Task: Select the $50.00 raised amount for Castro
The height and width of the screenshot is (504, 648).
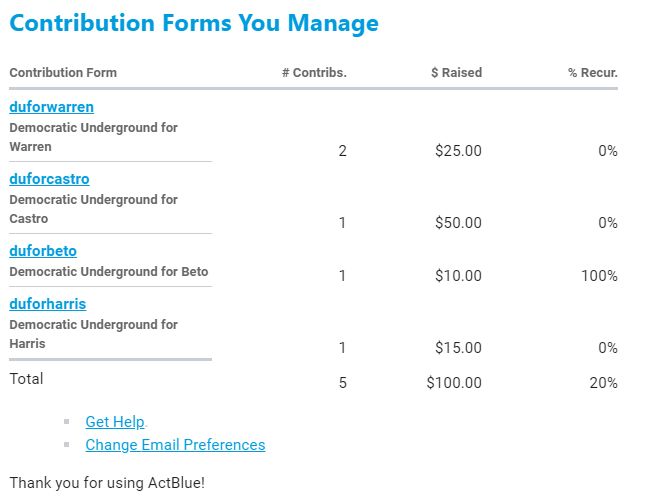Action: tap(458, 223)
